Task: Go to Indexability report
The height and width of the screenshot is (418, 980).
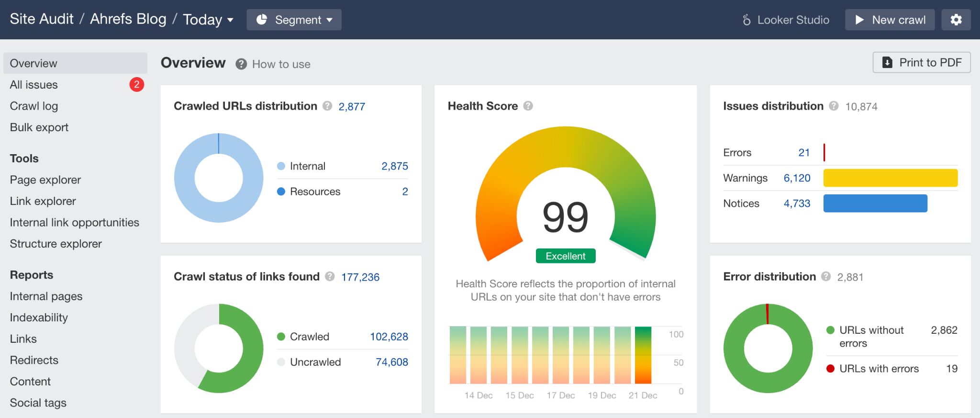Action: [x=39, y=317]
